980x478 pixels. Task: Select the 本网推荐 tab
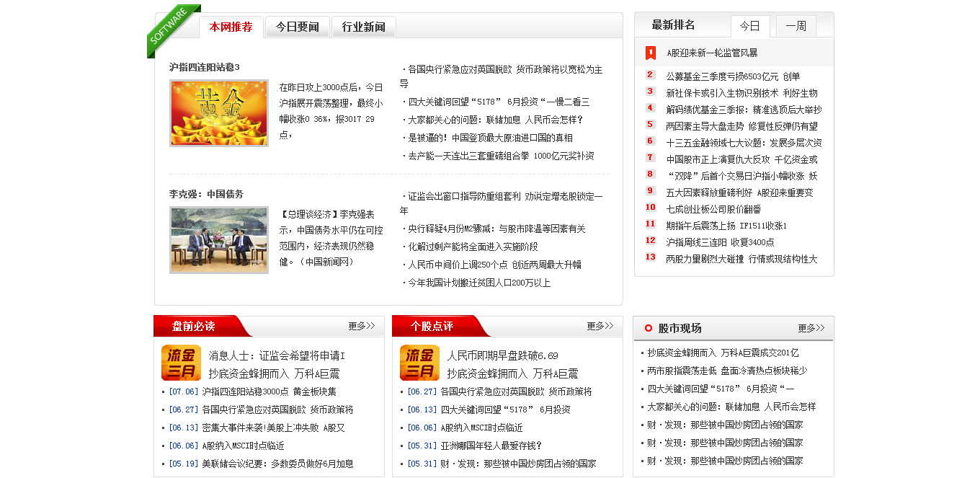pyautogui.click(x=231, y=27)
